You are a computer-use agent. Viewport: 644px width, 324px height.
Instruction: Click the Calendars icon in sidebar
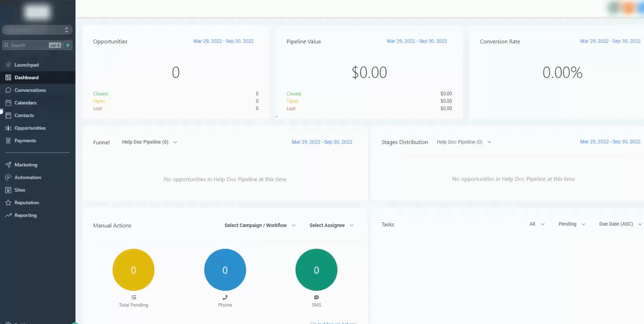click(x=8, y=103)
